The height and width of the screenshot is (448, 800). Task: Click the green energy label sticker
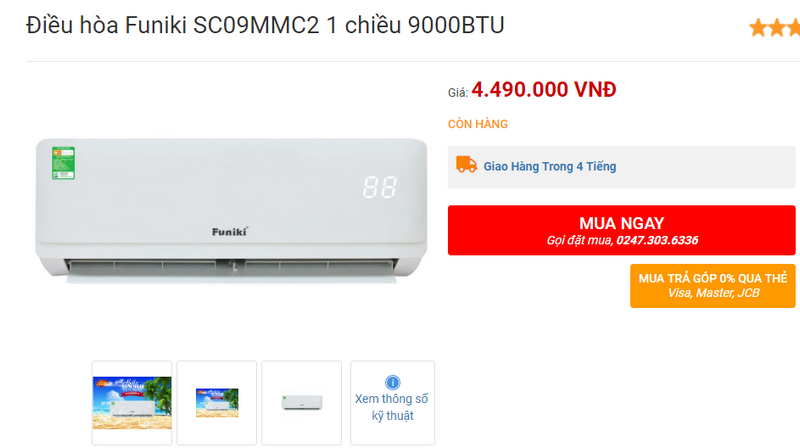click(x=63, y=163)
